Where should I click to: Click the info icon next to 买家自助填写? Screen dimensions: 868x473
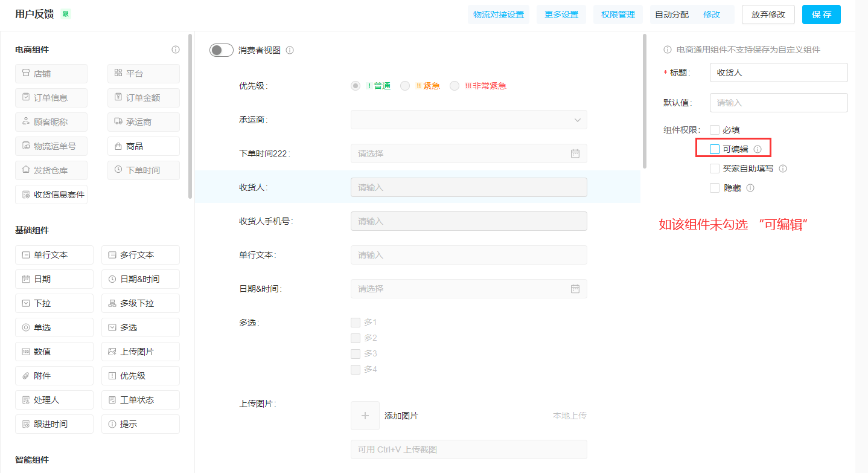click(783, 169)
